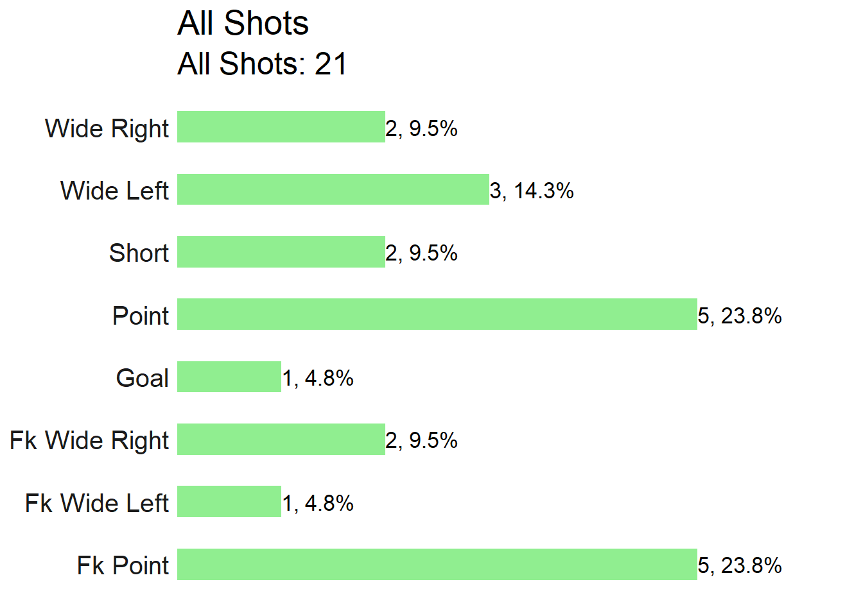The width and height of the screenshot is (863, 616).
Task: Select the Fk Wide Left bar
Action: [x=229, y=501]
